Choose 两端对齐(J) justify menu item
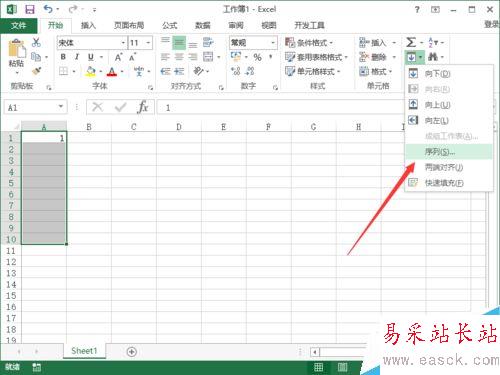The height and width of the screenshot is (375, 500). (449, 167)
